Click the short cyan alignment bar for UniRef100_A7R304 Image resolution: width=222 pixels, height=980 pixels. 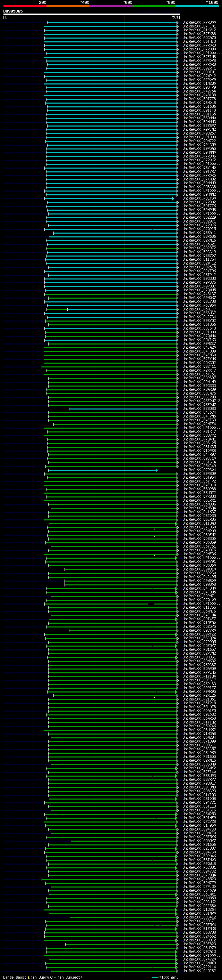coord(102,470)
